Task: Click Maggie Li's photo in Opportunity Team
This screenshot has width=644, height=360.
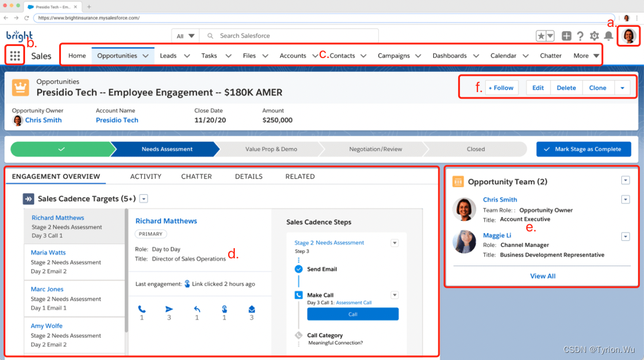Action: (464, 242)
